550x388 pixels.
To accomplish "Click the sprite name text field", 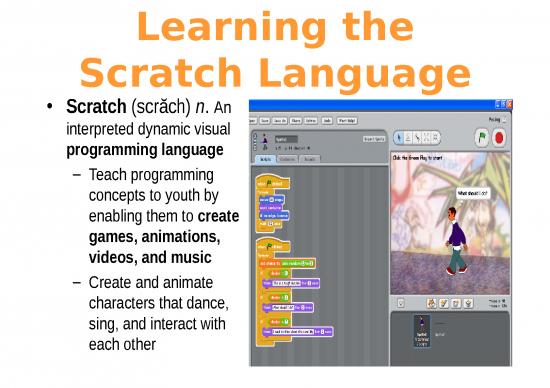I will tap(286, 139).
